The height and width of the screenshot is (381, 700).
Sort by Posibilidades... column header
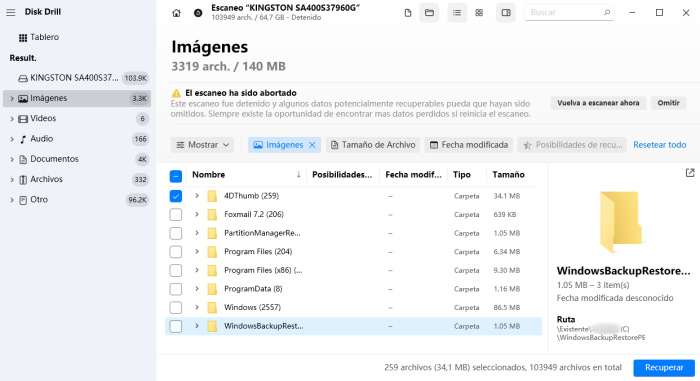coord(342,175)
